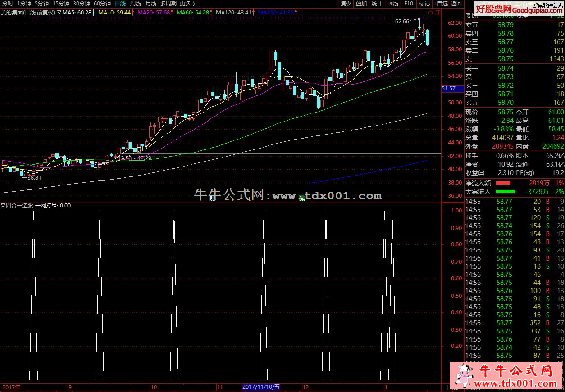The height and width of the screenshot is (392, 565).
Task: Select the 买四 58.71 order row
Action: click(x=515, y=94)
